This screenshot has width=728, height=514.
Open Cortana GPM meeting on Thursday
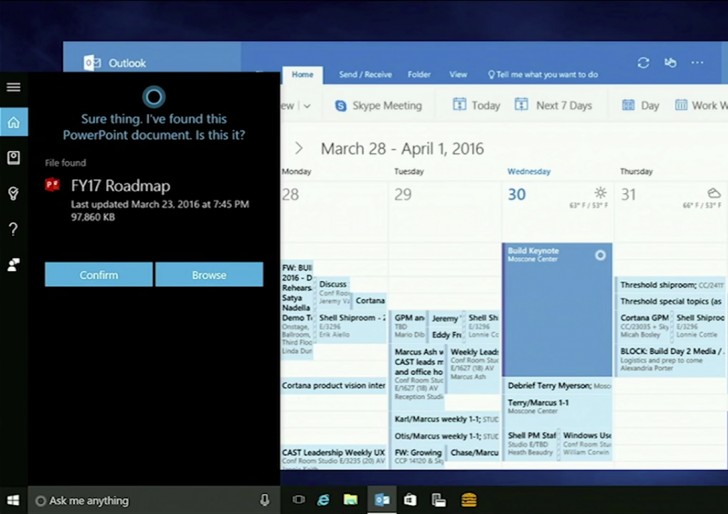coord(644,326)
